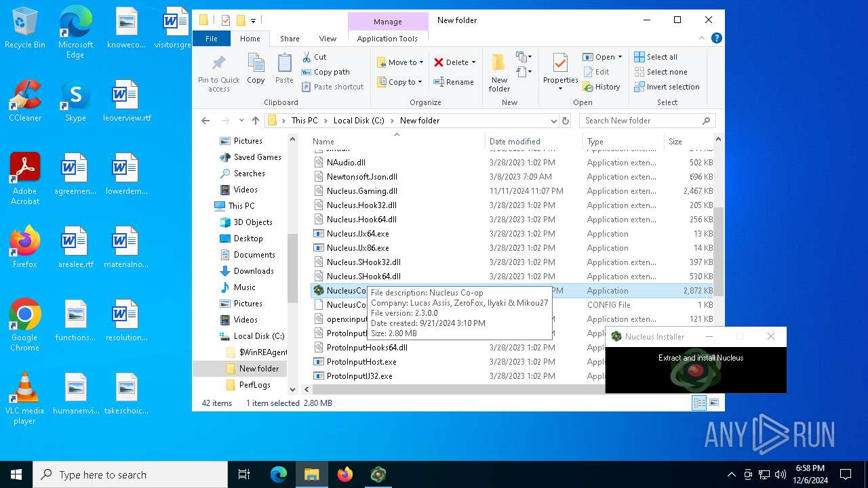Screen dimensions: 868x488
Task: Show hidden system tray icons chevron
Action: click(x=731, y=474)
